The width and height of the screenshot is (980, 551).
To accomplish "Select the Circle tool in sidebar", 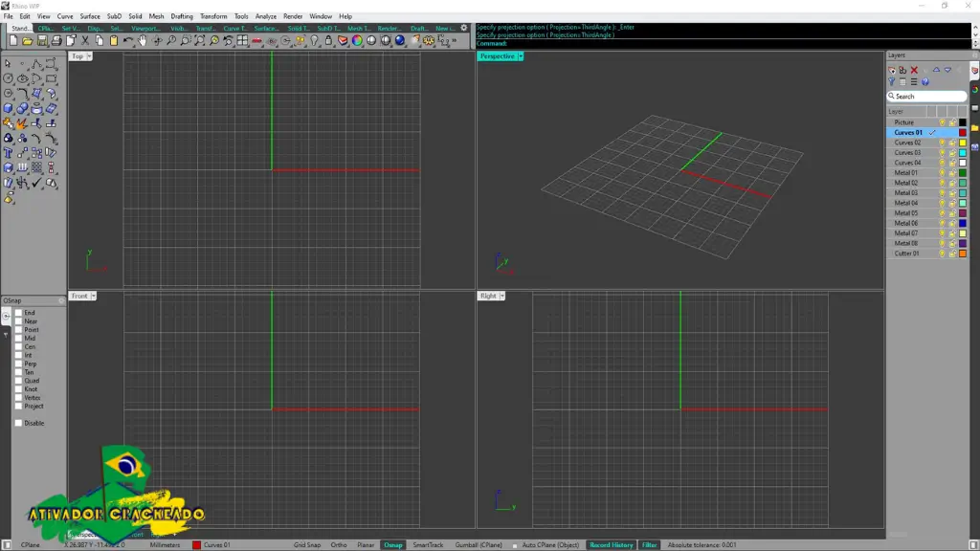I will pos(8,78).
